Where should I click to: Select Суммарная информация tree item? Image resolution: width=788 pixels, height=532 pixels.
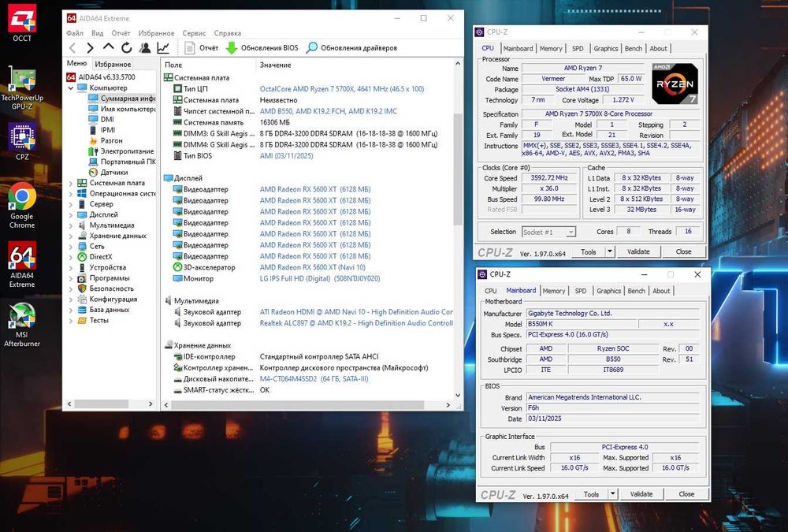point(121,98)
